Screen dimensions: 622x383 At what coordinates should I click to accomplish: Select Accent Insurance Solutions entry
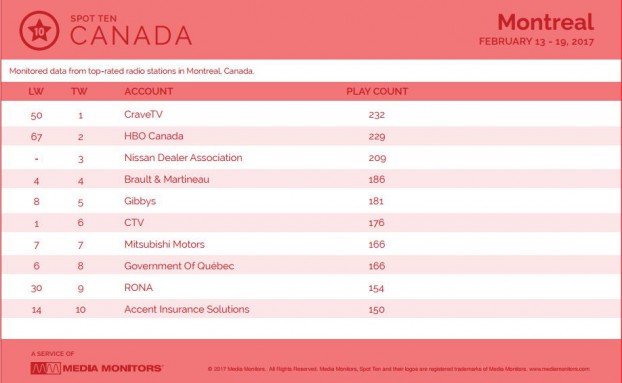point(186,309)
